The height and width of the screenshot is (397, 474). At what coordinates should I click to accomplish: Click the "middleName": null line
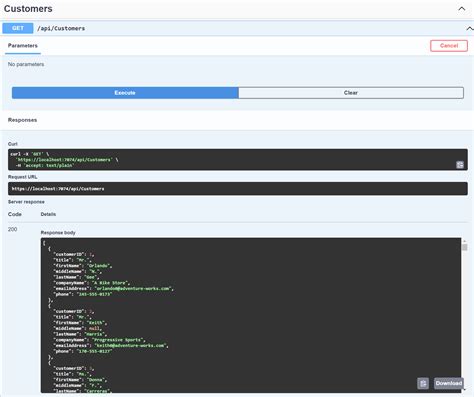click(x=78, y=328)
